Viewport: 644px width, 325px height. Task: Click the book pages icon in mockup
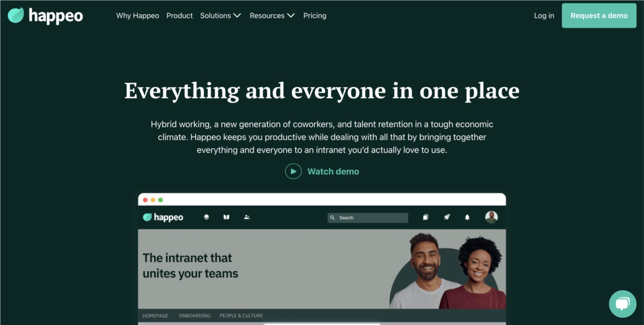[x=226, y=217]
